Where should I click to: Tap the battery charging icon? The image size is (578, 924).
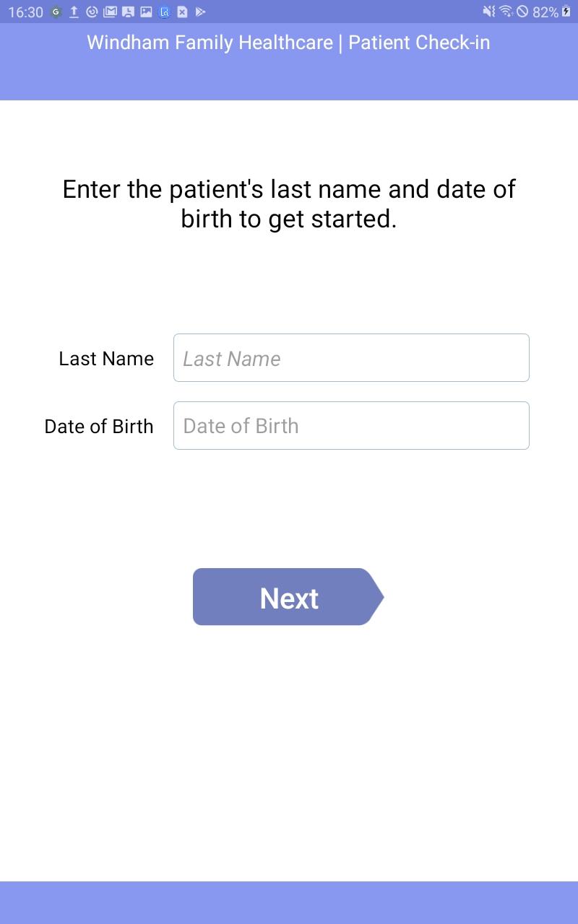tap(566, 12)
